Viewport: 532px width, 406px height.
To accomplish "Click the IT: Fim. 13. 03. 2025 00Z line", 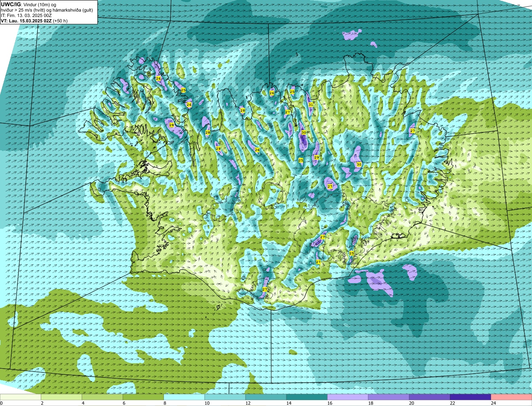I will tap(27, 15).
